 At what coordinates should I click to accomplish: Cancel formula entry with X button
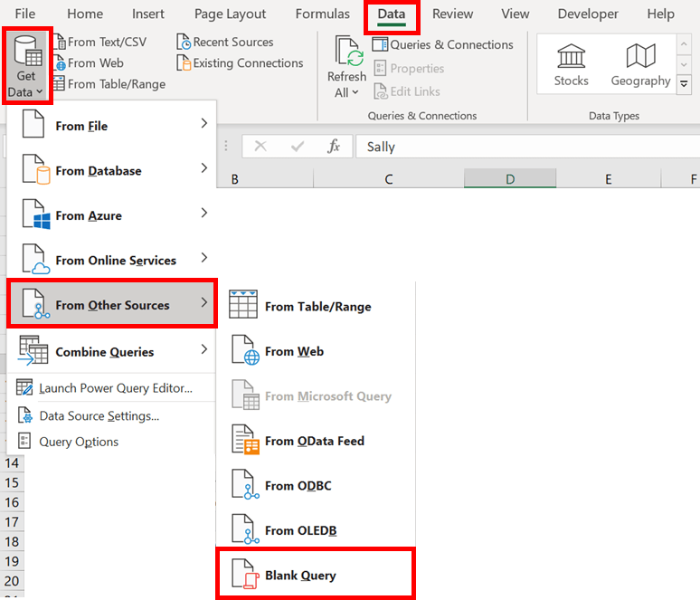point(260,146)
